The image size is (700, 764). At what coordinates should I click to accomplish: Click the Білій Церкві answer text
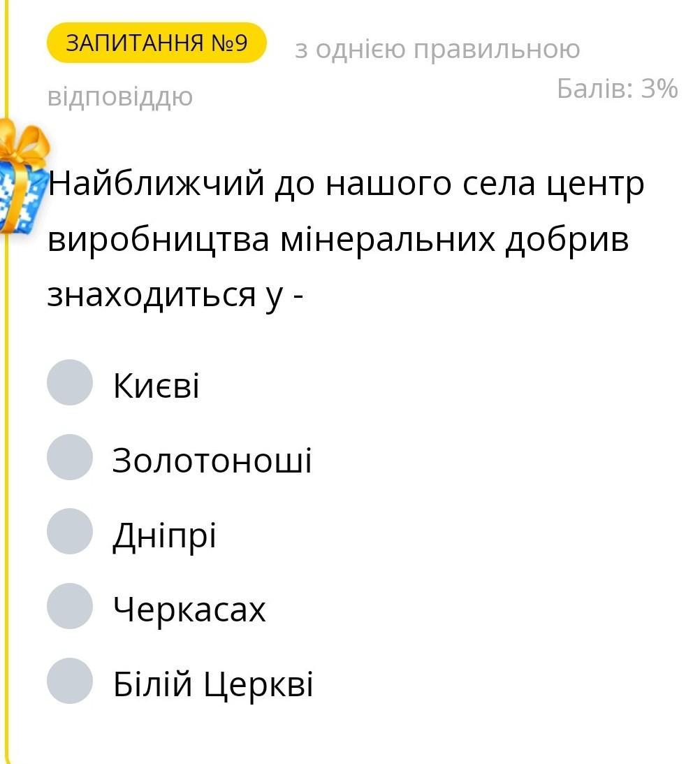pos(213,685)
